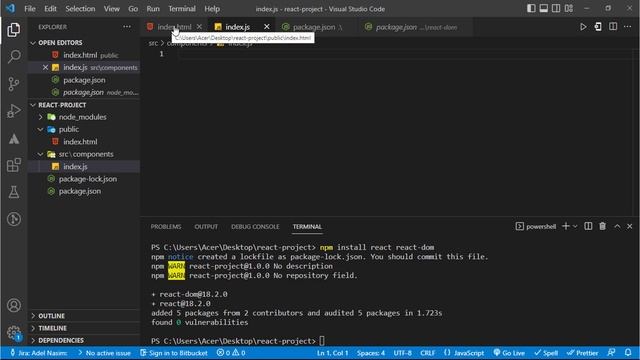Screen dimensions: 640x360
Task: Expand the Timeline section
Action: [x=84, y=328]
